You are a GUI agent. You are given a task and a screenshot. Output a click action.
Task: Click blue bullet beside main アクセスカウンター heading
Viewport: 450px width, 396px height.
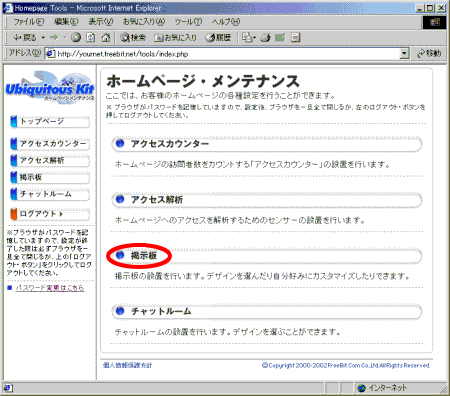pos(120,144)
